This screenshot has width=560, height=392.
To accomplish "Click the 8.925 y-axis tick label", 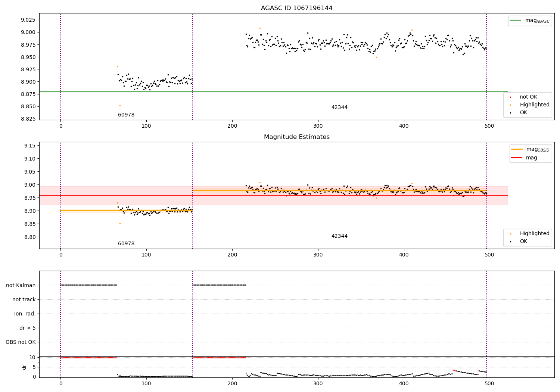I will (28, 69).
